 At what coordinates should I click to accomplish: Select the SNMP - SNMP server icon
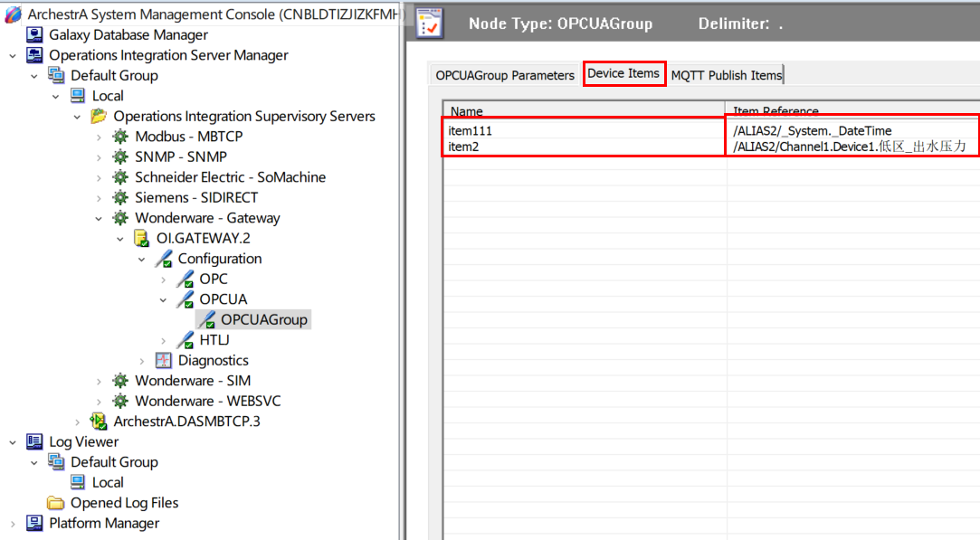[120, 156]
